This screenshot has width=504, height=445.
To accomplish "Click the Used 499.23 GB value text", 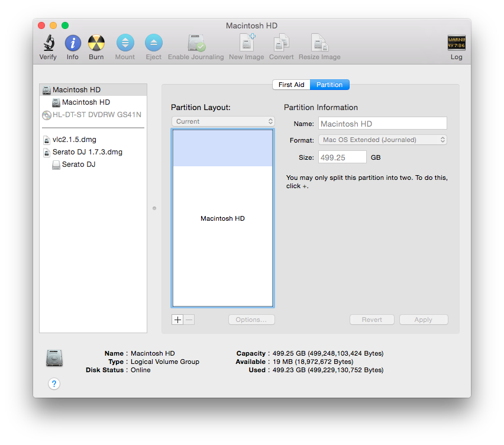I will pyautogui.click(x=328, y=370).
